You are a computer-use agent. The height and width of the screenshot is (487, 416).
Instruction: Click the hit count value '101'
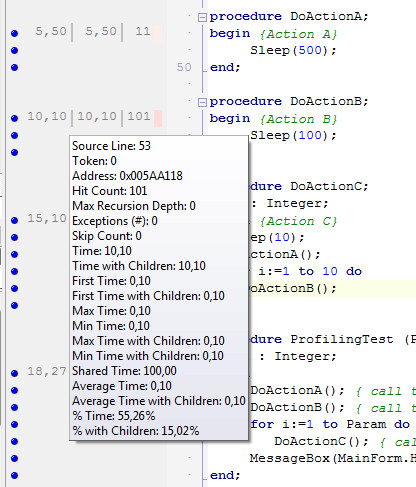139,116
